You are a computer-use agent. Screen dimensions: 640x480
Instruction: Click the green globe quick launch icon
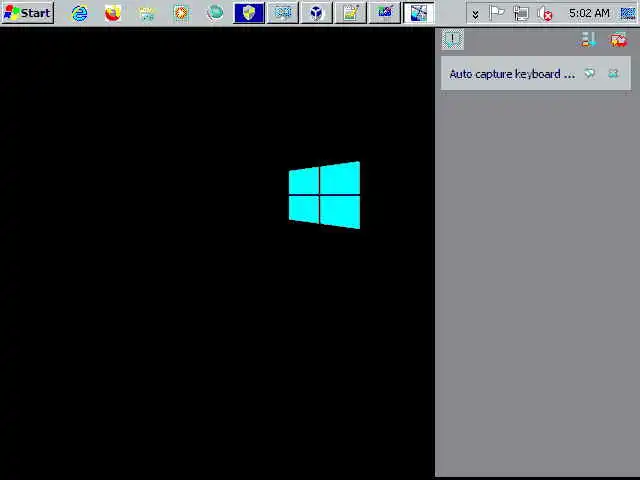click(215, 13)
